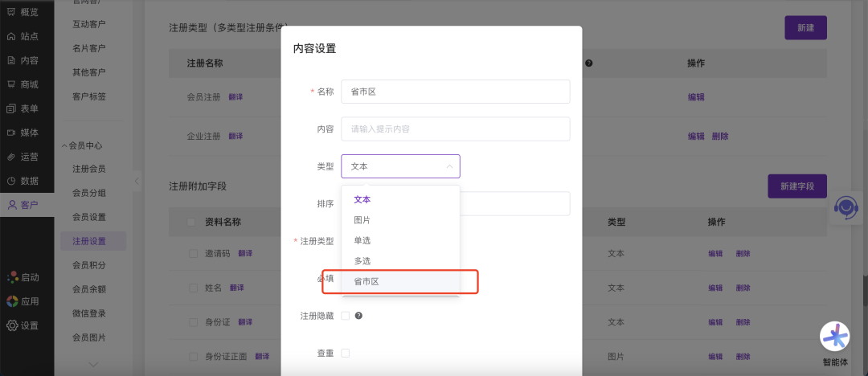Open the 媒体 media icon
868x376 pixels.
pyautogui.click(x=11, y=133)
